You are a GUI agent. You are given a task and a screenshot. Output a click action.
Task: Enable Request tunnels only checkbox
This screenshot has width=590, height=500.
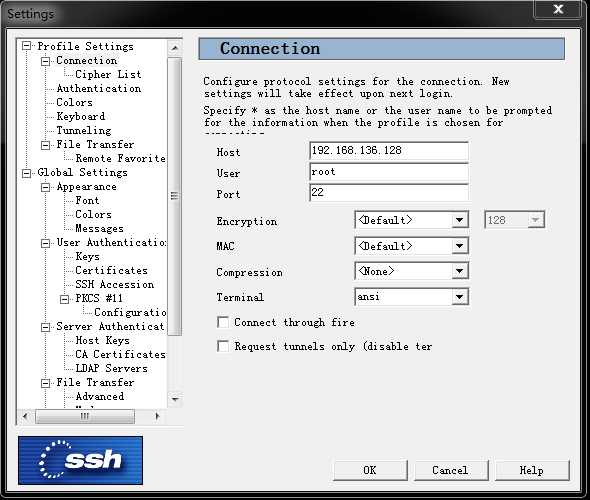(x=223, y=346)
